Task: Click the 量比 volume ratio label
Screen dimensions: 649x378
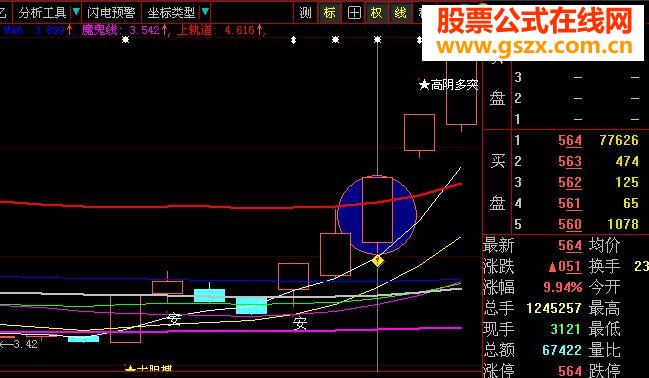Action: [604, 350]
